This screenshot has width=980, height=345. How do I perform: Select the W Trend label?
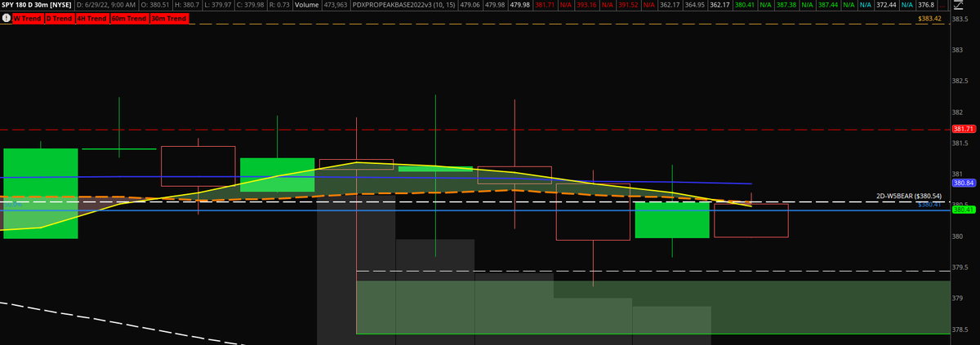(28, 18)
